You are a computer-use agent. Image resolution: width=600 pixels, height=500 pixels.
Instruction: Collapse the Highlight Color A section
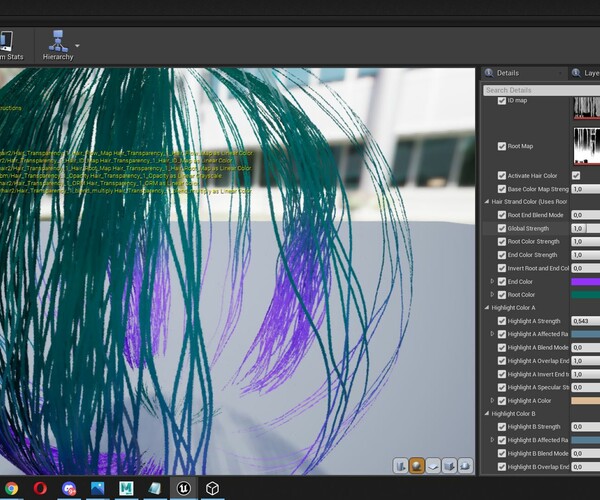[487, 308]
